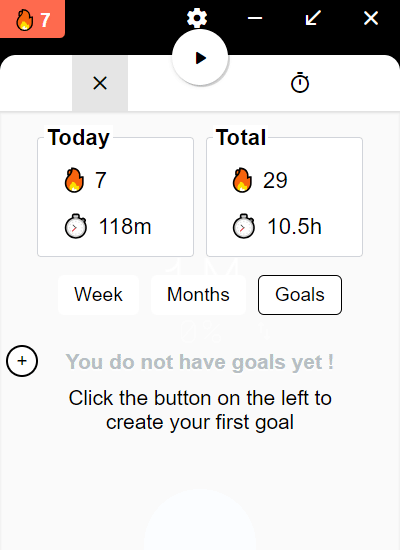
Task: Add a new goal with plus button
Action: point(22,361)
